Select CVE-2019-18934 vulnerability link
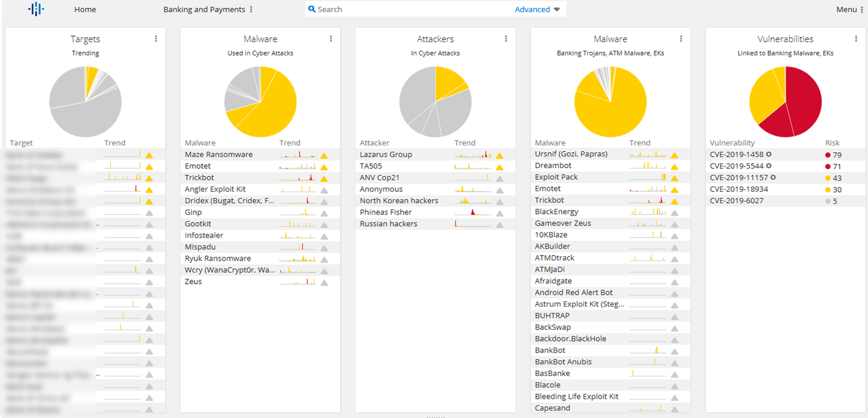Image resolution: width=868 pixels, height=418 pixels. click(x=739, y=189)
